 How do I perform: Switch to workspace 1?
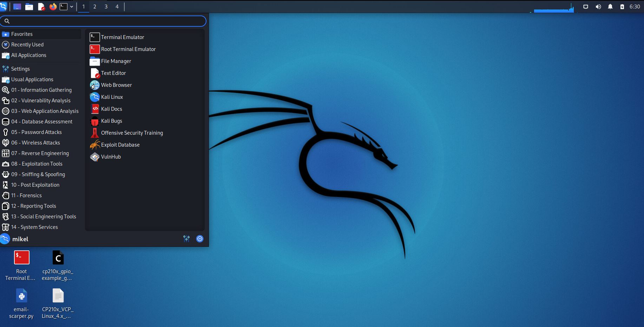(84, 7)
